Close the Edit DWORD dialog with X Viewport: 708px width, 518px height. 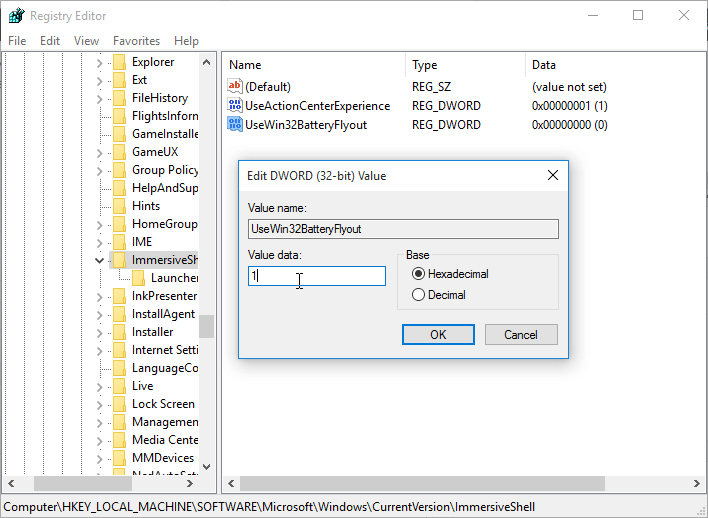pyautogui.click(x=553, y=175)
